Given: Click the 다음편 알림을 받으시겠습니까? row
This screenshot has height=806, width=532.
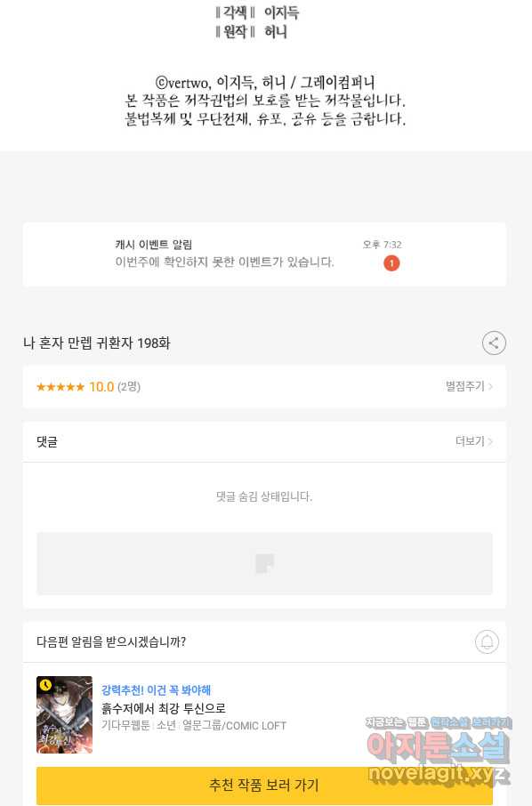Looking at the screenshot, I should click(x=265, y=641).
